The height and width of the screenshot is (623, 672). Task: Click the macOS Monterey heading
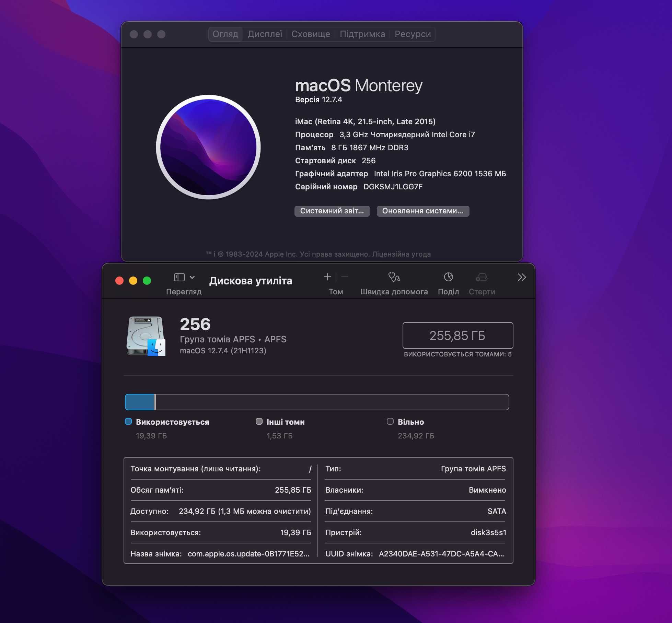[359, 85]
